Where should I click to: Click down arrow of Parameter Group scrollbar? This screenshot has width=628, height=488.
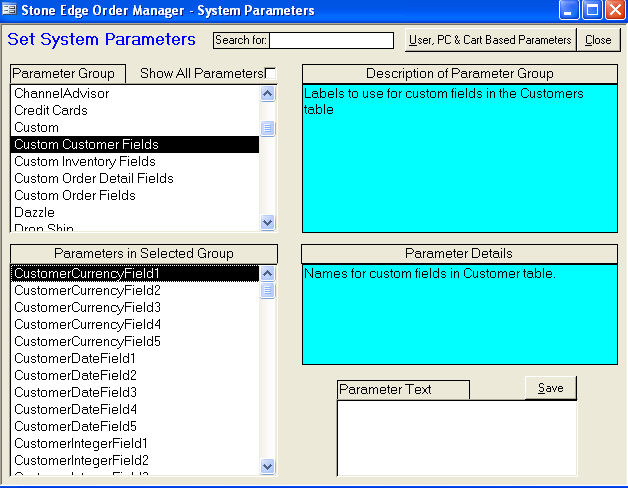coord(268,222)
